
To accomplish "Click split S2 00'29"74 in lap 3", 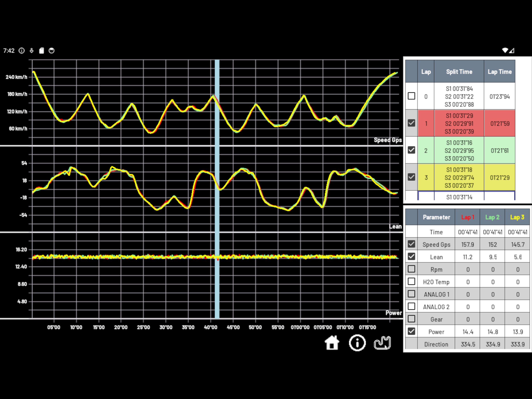I will tap(459, 178).
